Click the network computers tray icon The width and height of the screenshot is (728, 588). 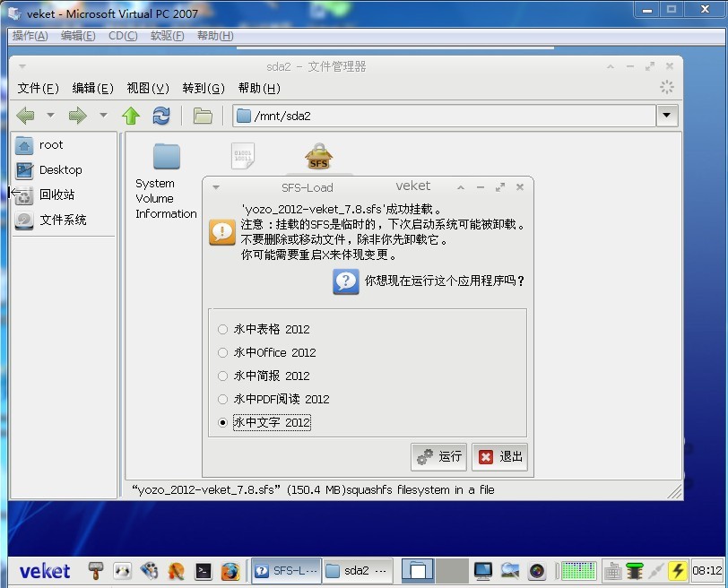(x=510, y=571)
